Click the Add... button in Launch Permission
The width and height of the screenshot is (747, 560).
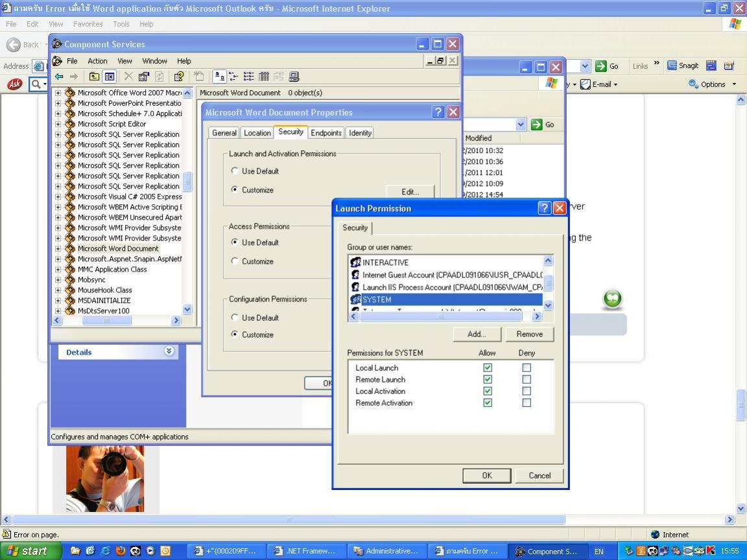[477, 334]
